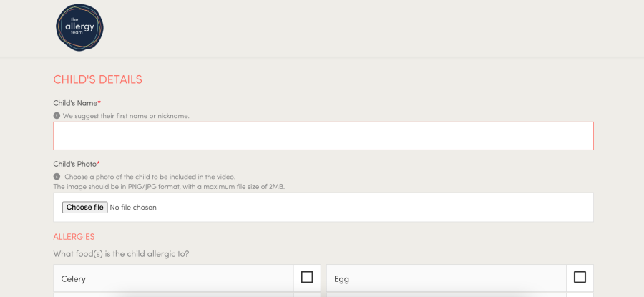The image size is (644, 297).
Task: Tick the Egg allergy checkbox
Action: (580, 277)
